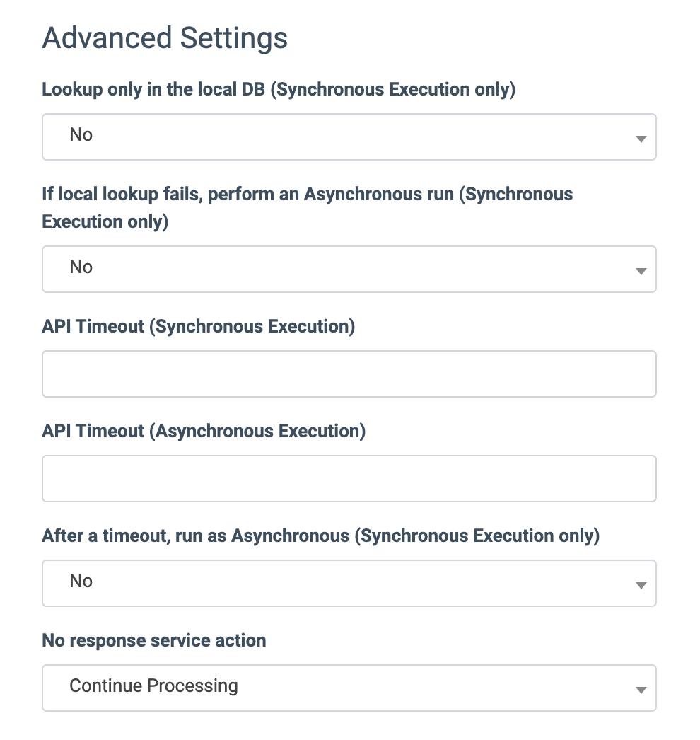
Task: Click the arrow on the No response service action dropdown
Action: [x=641, y=690]
